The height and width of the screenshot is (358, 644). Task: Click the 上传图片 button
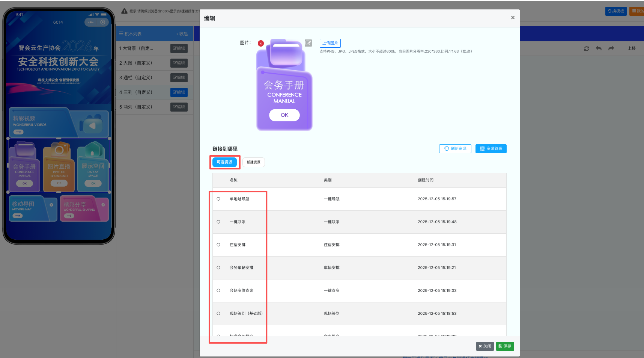pyautogui.click(x=330, y=43)
